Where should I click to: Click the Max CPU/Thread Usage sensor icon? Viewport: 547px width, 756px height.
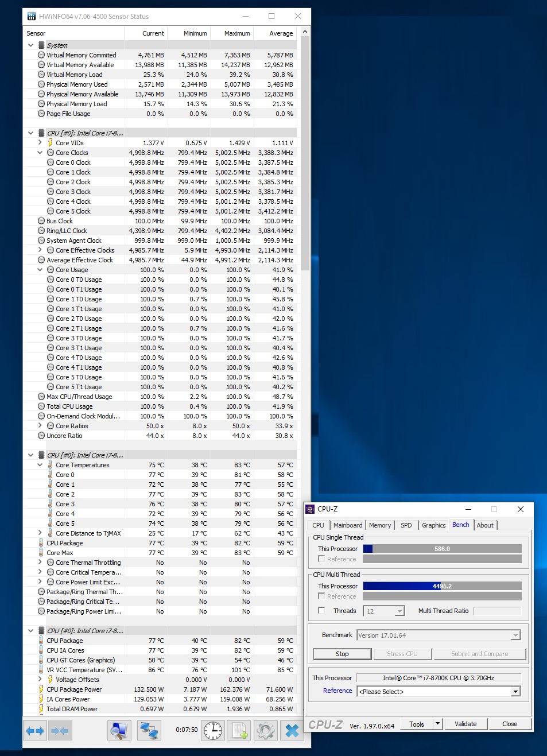coord(41,397)
